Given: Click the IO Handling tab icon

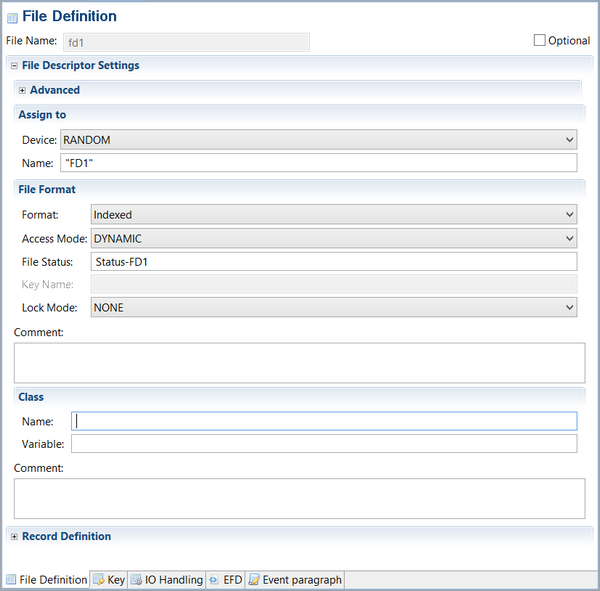Looking at the screenshot, I should (136, 579).
